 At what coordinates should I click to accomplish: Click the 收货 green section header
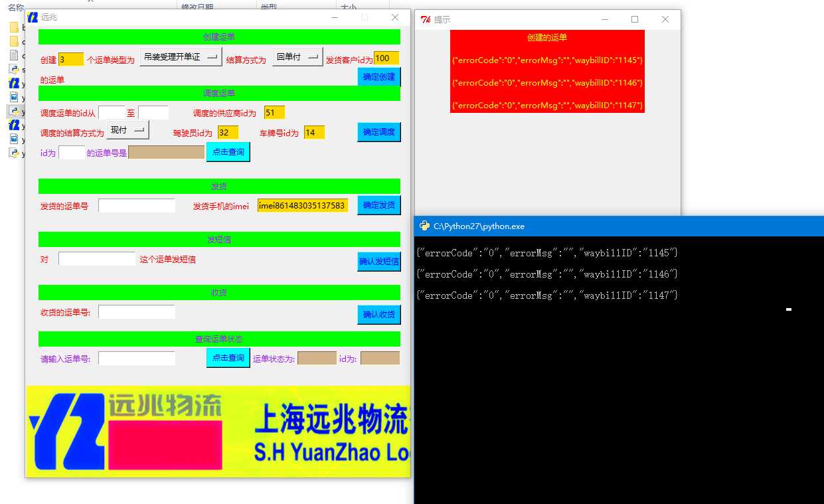pyautogui.click(x=219, y=292)
